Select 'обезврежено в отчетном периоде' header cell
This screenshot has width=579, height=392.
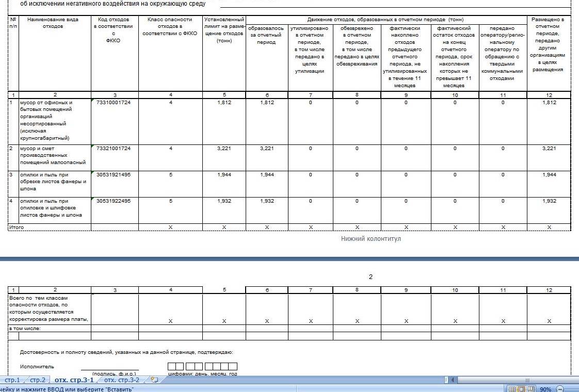tap(357, 58)
